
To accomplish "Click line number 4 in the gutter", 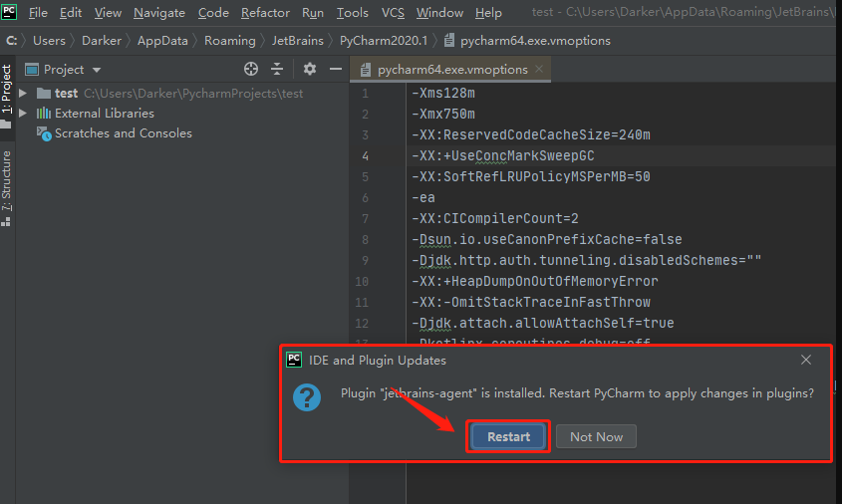I will [365, 156].
